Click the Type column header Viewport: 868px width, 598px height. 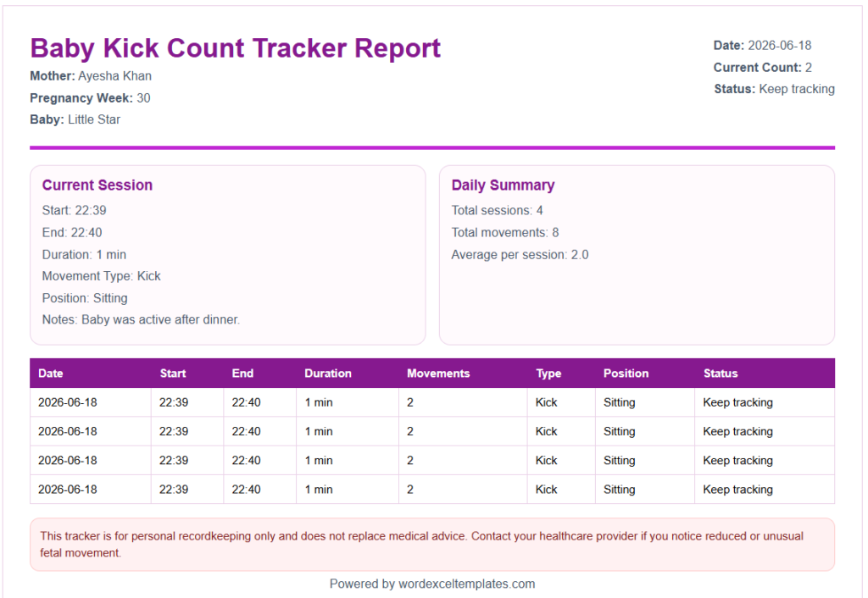tap(548, 374)
